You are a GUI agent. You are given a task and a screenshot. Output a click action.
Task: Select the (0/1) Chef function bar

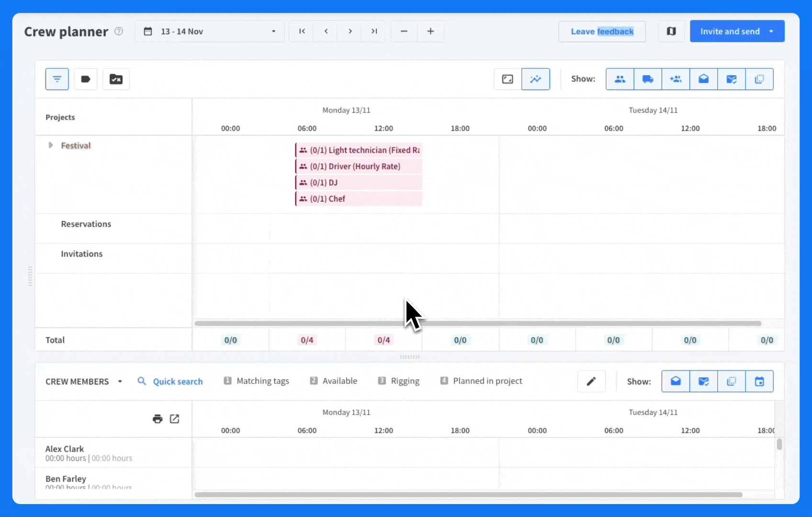point(359,199)
